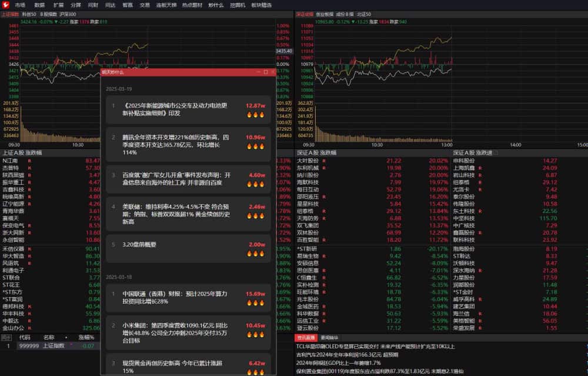This screenshot has height=376, width=588.
Task: Open the TCL华星印刷OLED news headline
Action: (375, 347)
